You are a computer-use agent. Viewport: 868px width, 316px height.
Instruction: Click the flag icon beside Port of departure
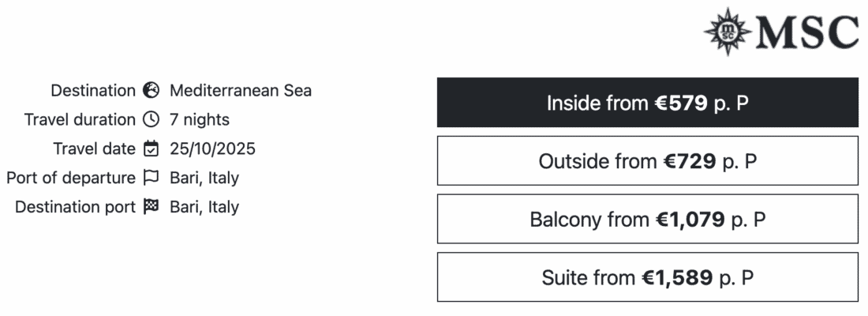(x=151, y=179)
